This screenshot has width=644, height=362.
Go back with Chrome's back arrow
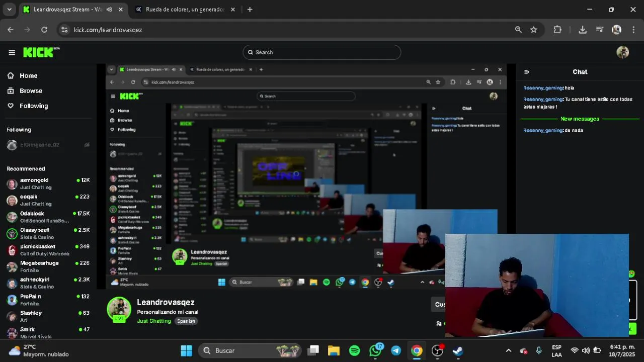pos(11,30)
